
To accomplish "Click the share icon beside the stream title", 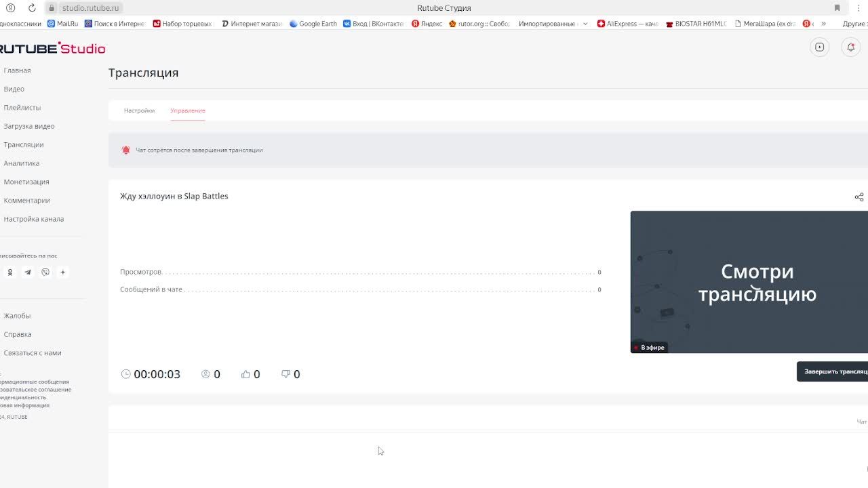I will 859,197.
